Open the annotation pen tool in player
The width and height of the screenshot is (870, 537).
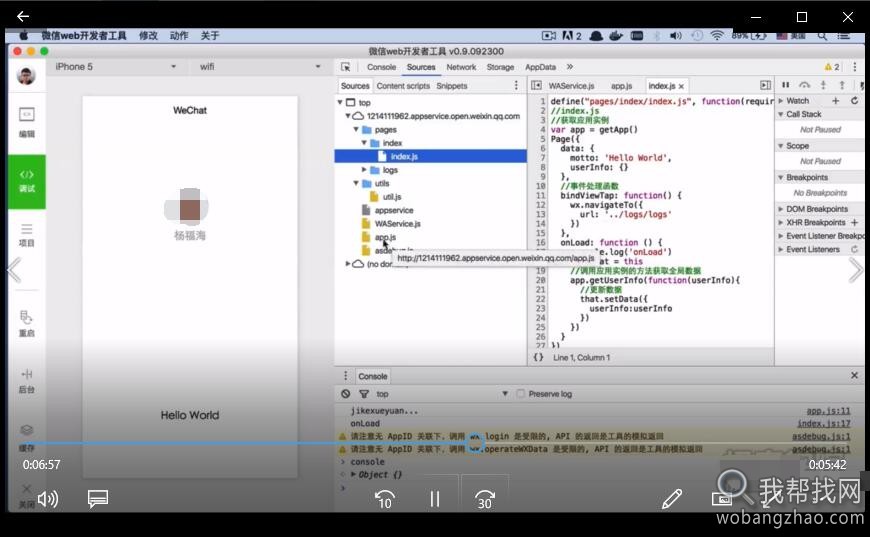click(672, 499)
